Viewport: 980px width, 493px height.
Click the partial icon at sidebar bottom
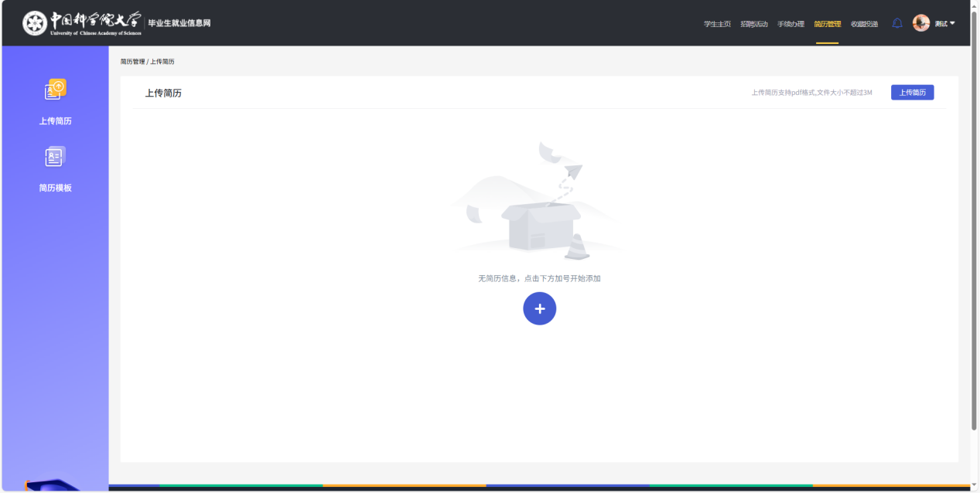(54, 485)
